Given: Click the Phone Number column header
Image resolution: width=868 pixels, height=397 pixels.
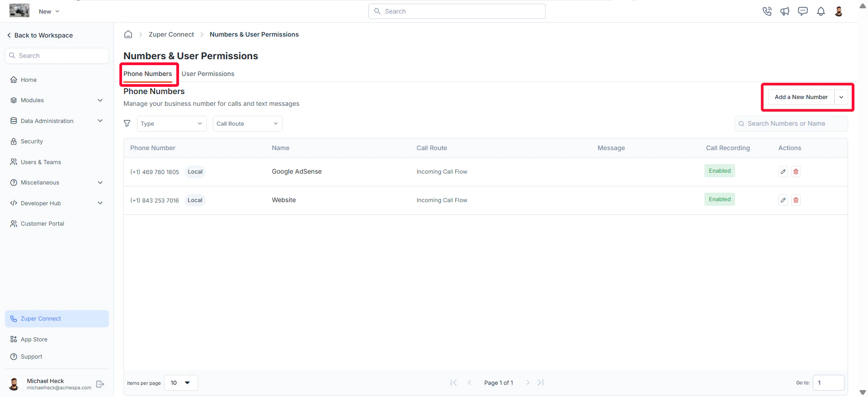Looking at the screenshot, I should point(153,148).
